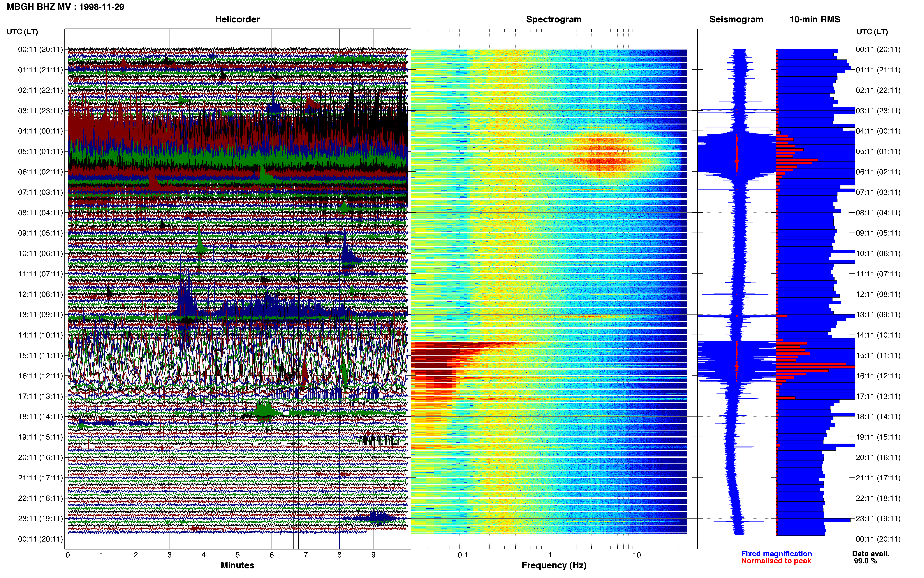Select the Helicorder panel heading
Viewport: 924px width, 578px height.
click(x=237, y=19)
